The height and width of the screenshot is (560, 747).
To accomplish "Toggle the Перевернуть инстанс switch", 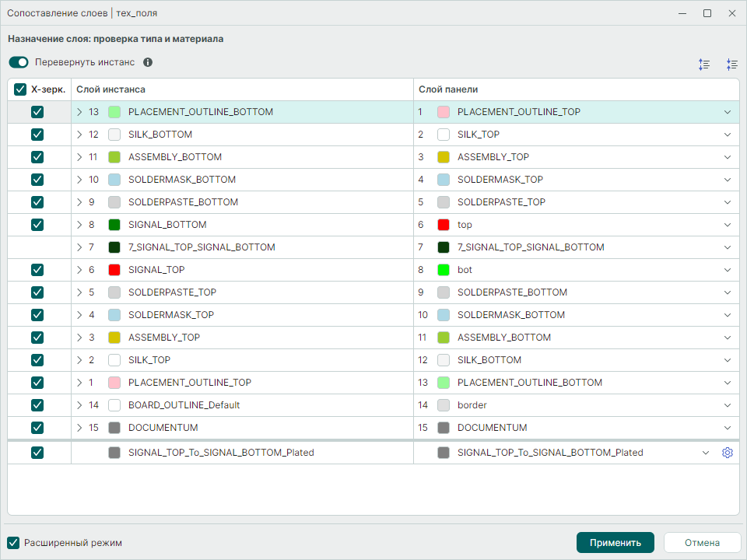I will 19,62.
